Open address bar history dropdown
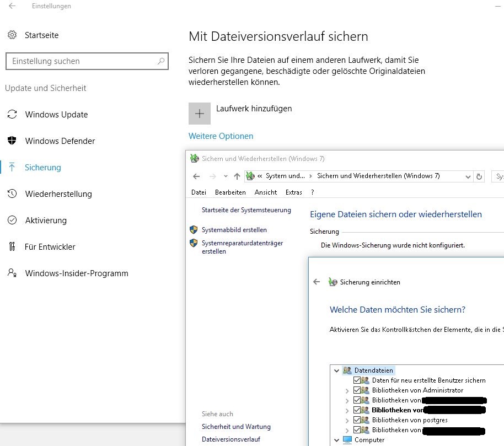Screen dimensions: 504x446 coord(468,176)
